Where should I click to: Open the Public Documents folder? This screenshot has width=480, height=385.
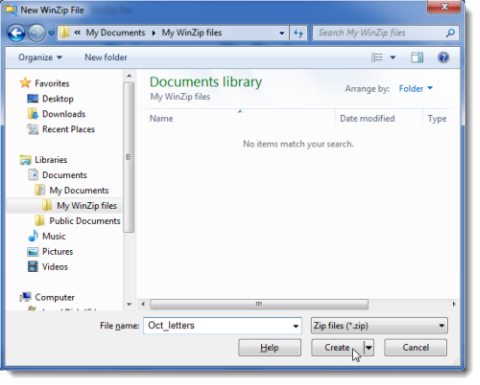(x=85, y=221)
